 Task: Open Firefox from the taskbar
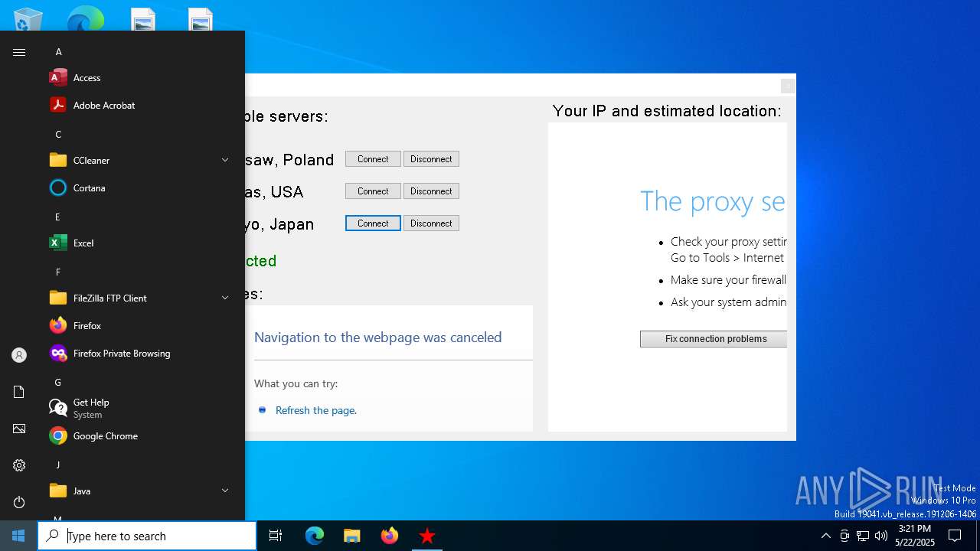pyautogui.click(x=390, y=536)
